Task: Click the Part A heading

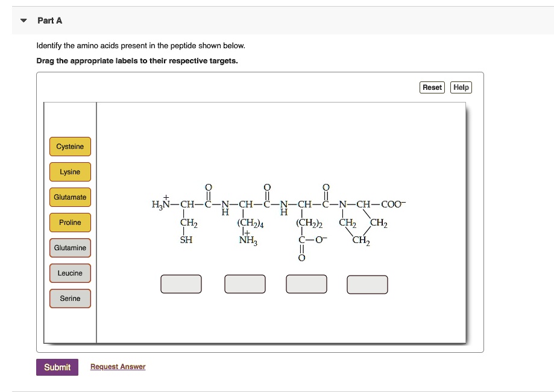Action: tap(50, 21)
